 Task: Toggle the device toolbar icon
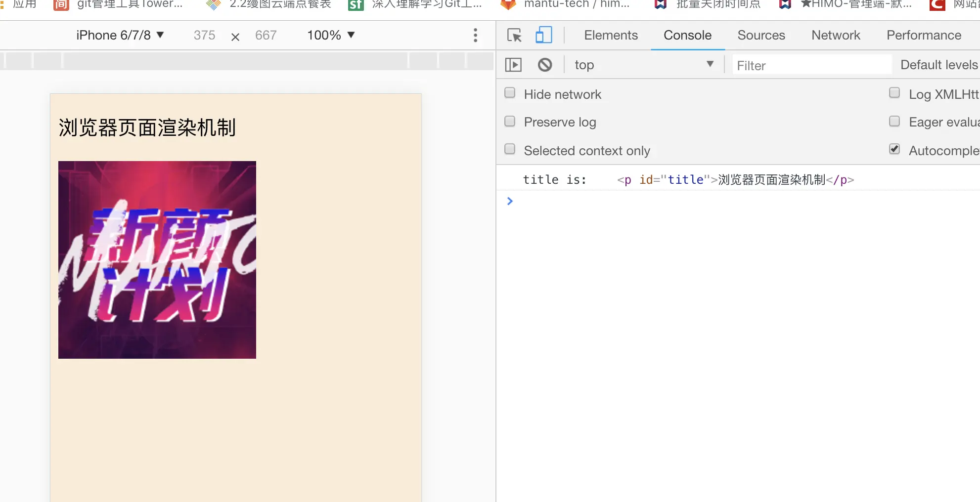pos(543,35)
